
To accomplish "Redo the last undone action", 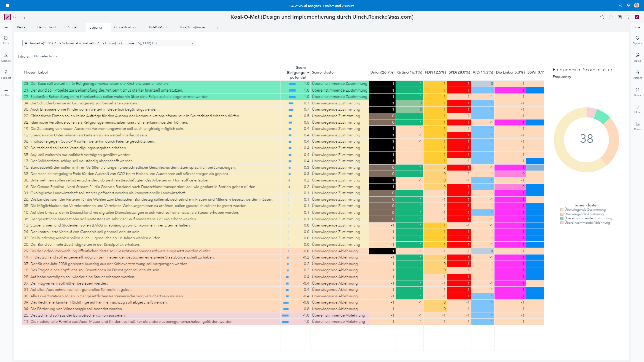I will click(611, 17).
